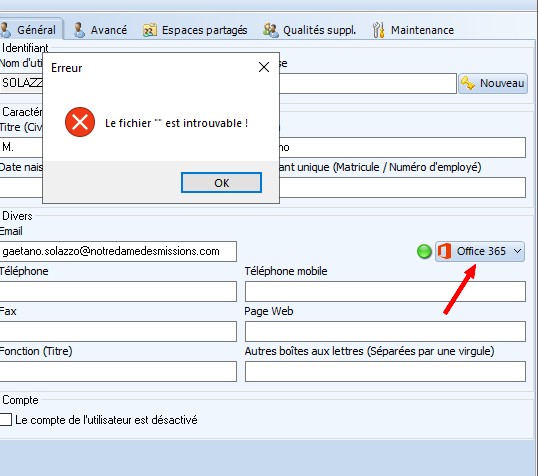538x476 pixels.
Task: Expand the Office 365 dropdown arrow
Action: click(x=518, y=251)
